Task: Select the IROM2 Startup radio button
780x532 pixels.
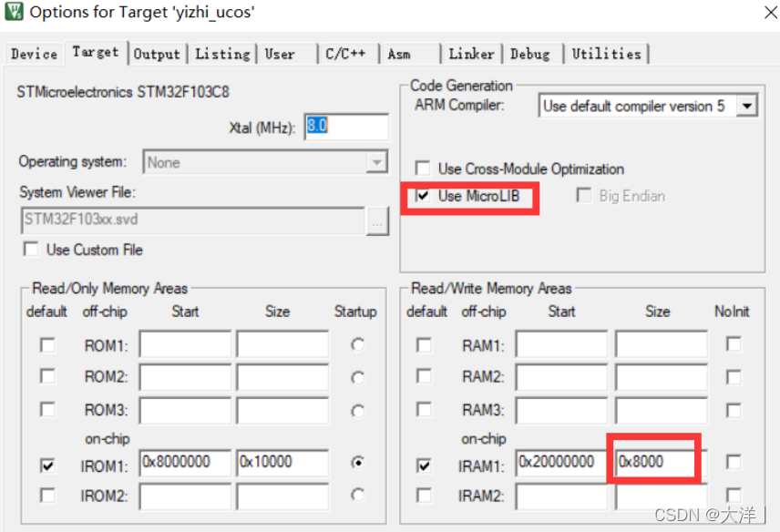Action: 357,495
